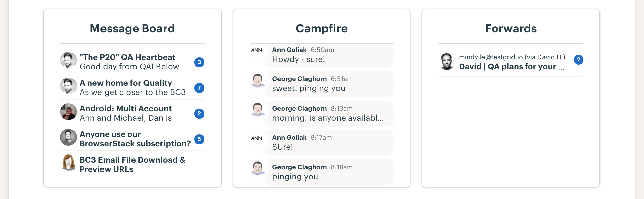The height and width of the screenshot is (199, 644).
Task: Open the Message Board heading
Action: tap(132, 29)
